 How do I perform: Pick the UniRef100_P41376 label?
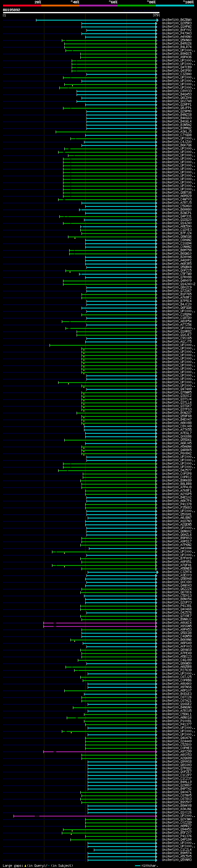176,836
